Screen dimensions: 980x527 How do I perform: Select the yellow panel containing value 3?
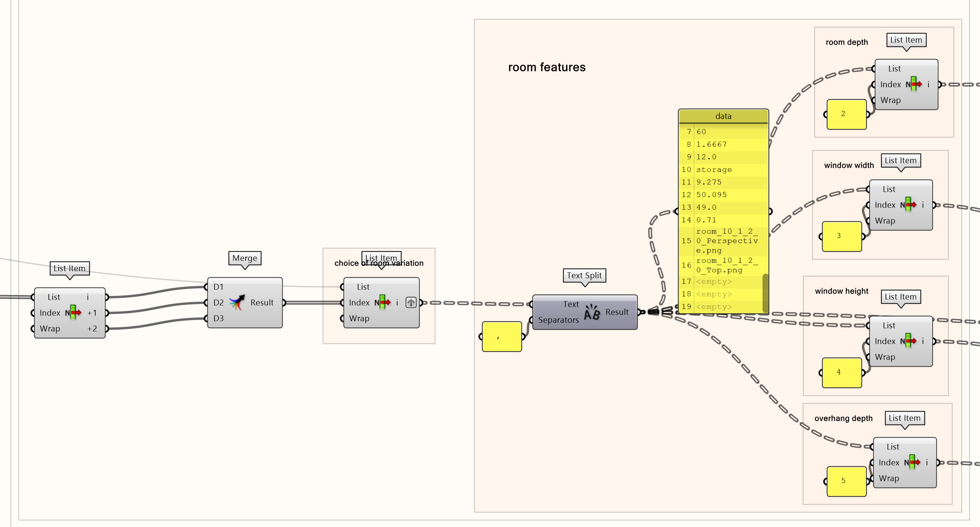(842, 236)
